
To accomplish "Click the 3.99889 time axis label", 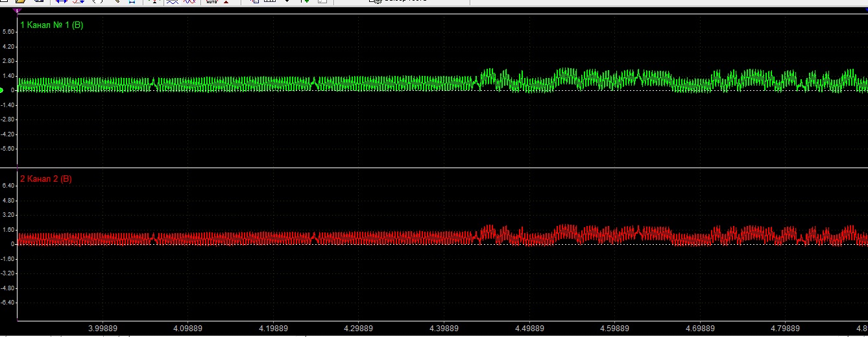I will (102, 329).
